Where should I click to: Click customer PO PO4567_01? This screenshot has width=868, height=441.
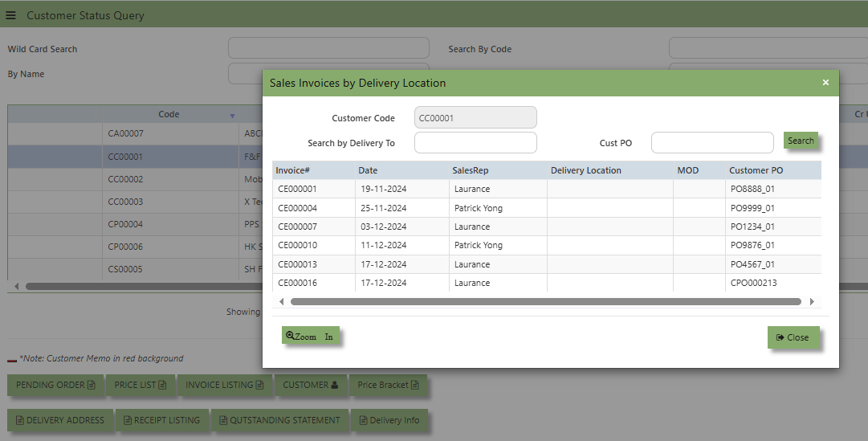tap(752, 264)
